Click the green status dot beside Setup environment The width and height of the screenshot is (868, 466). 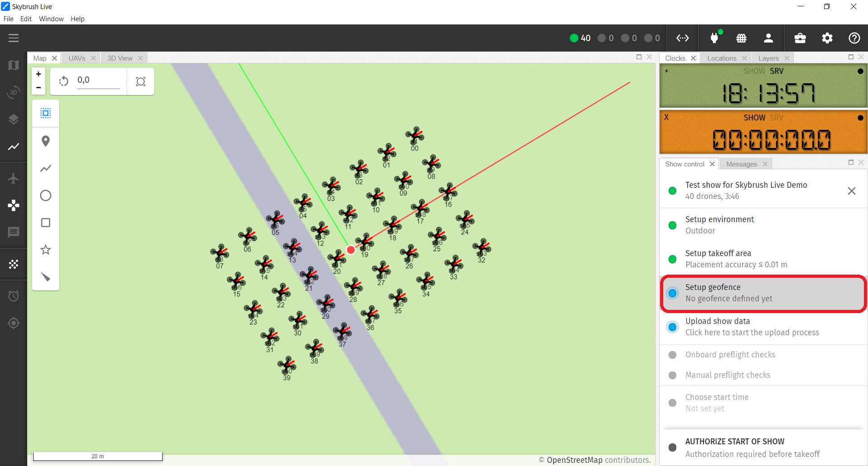[x=673, y=225]
